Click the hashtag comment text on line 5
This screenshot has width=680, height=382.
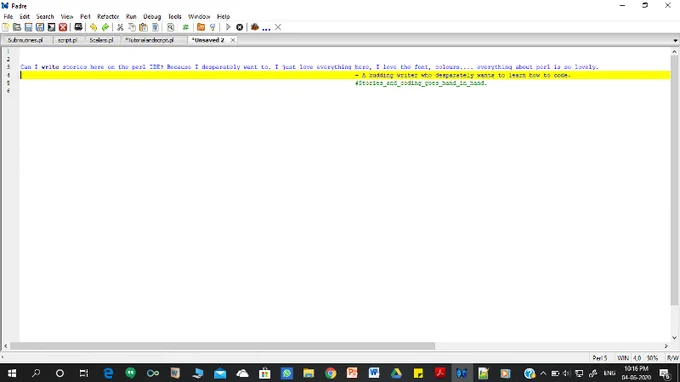click(421, 83)
